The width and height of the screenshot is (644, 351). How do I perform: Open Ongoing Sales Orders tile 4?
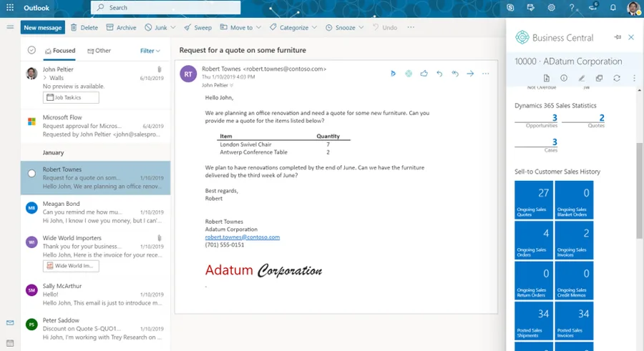coord(533,240)
